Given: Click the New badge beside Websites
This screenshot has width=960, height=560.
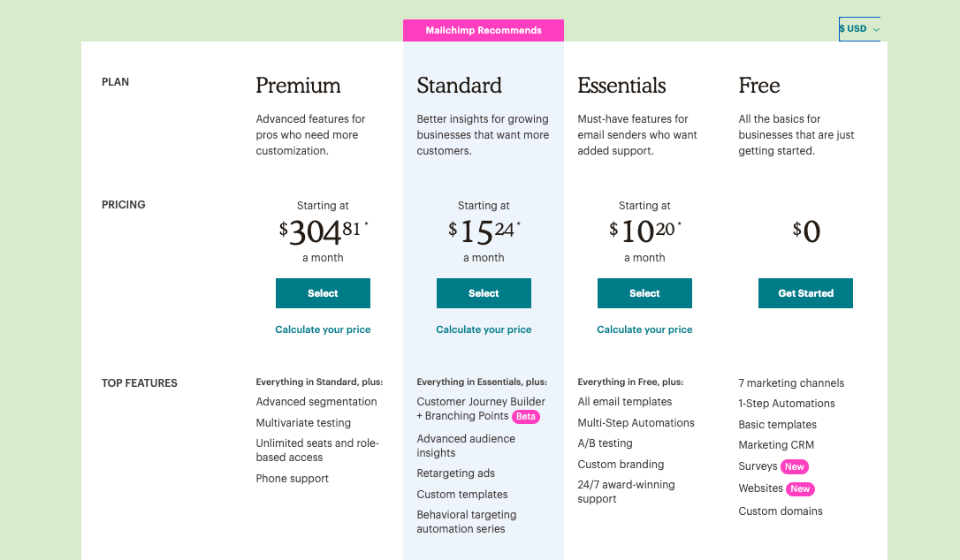Looking at the screenshot, I should [800, 488].
